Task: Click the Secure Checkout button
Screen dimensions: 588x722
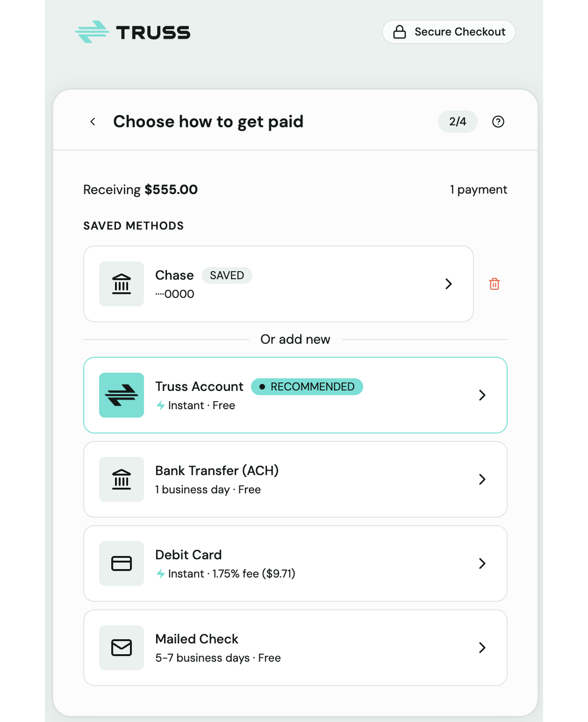Action: coord(449,32)
